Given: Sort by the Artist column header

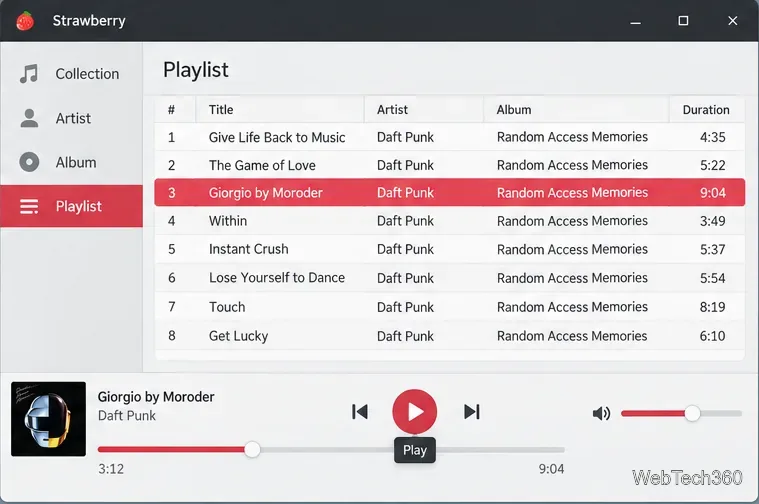Looking at the screenshot, I should [x=392, y=110].
